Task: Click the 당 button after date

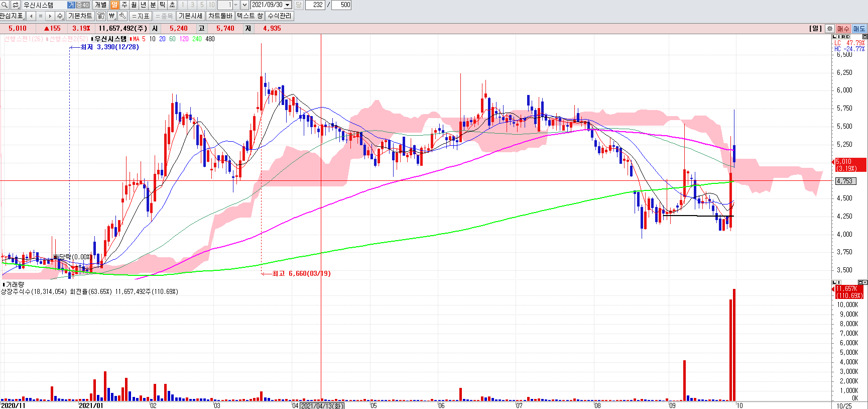Action: tap(298, 5)
